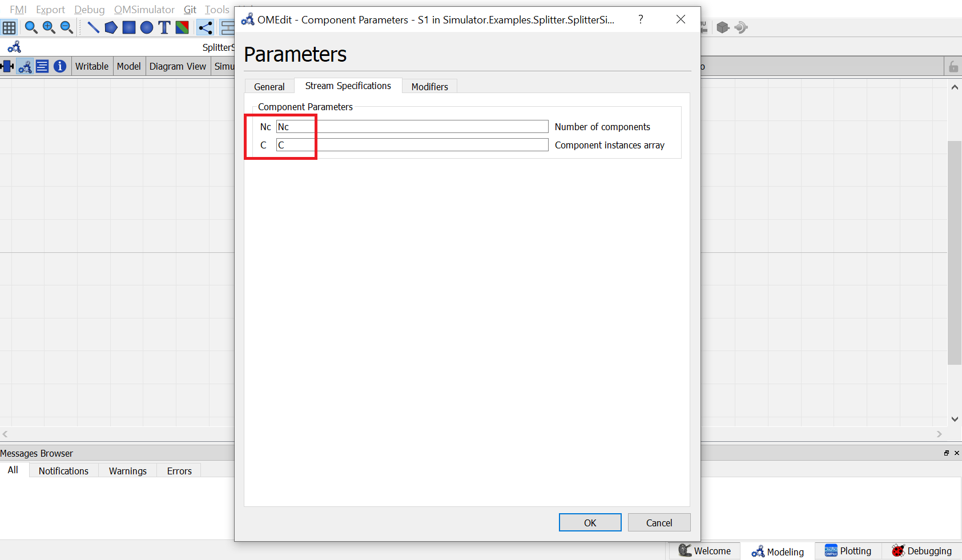Click the Model status label

tap(128, 66)
